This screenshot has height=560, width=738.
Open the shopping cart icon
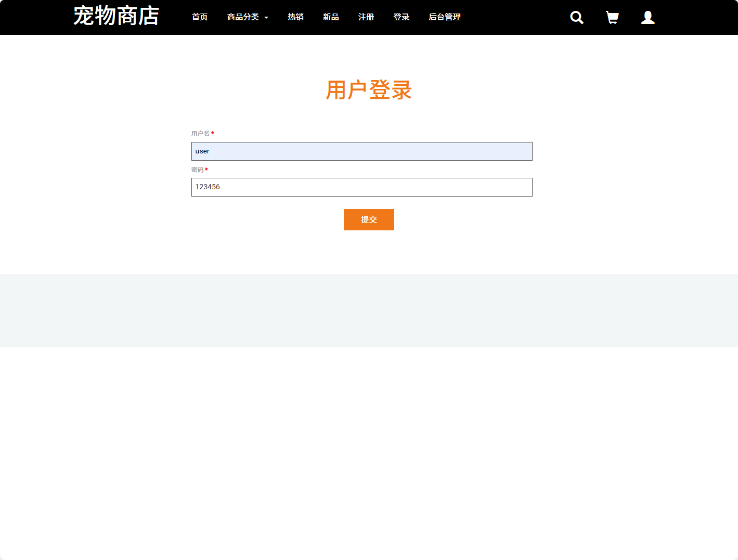612,17
